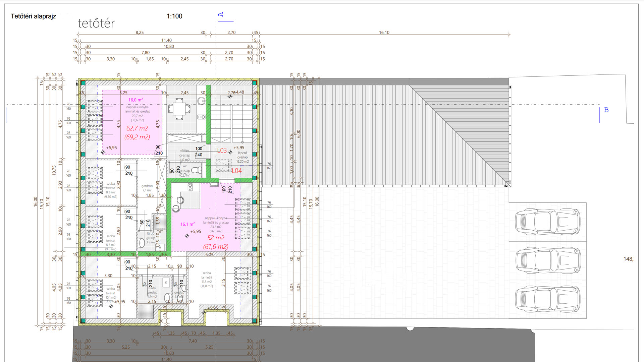Click the '1:100' scale label
The image size is (644, 362).
pos(174,16)
